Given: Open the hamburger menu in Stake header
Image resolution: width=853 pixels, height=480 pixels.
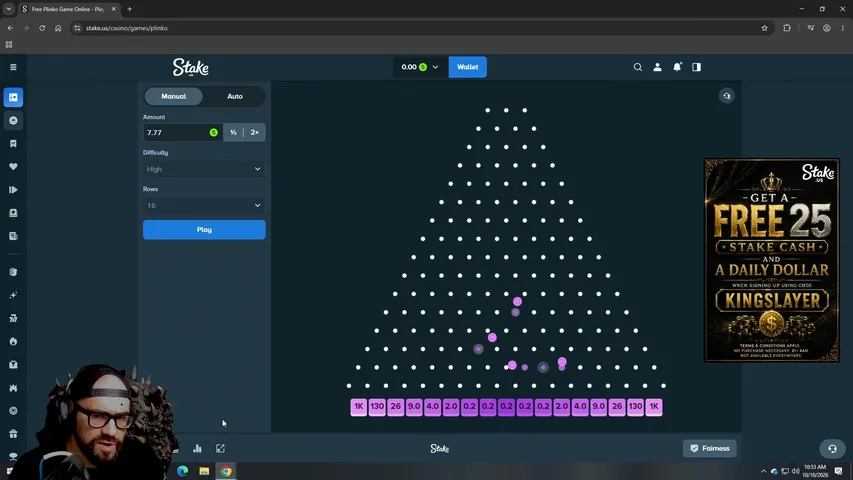Looking at the screenshot, I should 13,67.
